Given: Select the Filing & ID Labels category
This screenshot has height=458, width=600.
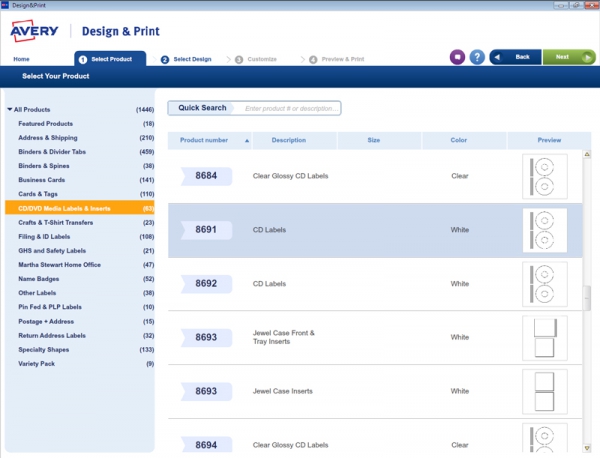Looking at the screenshot, I should pyautogui.click(x=80, y=236).
